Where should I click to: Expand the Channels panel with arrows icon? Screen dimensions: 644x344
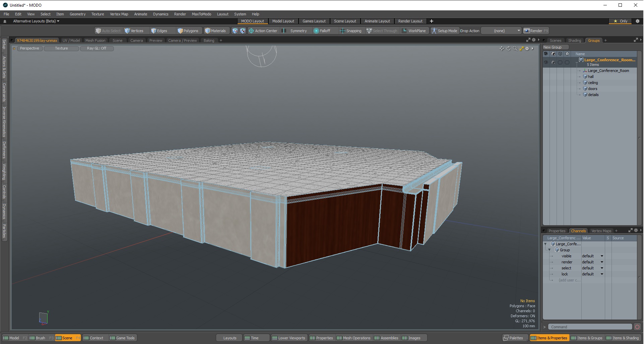[x=631, y=231]
